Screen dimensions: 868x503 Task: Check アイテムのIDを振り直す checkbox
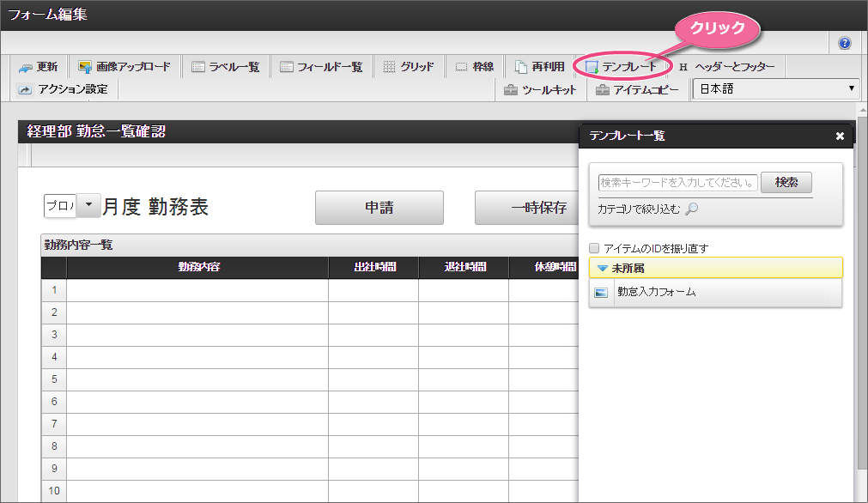tap(594, 248)
